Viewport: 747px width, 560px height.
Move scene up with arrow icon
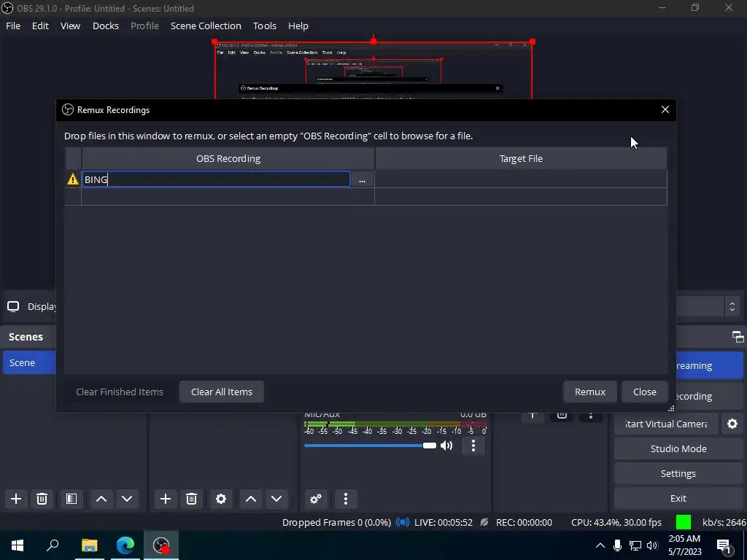click(101, 499)
